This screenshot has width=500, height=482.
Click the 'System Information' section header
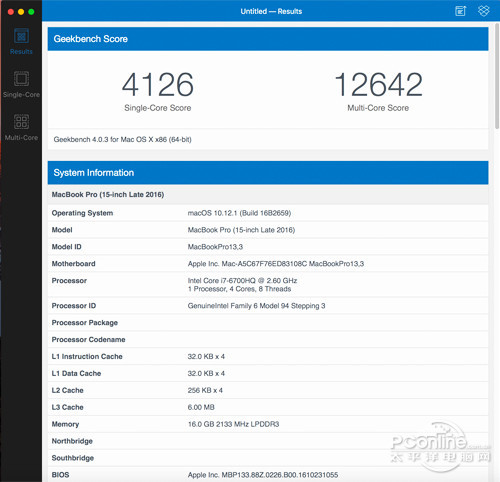[268, 173]
